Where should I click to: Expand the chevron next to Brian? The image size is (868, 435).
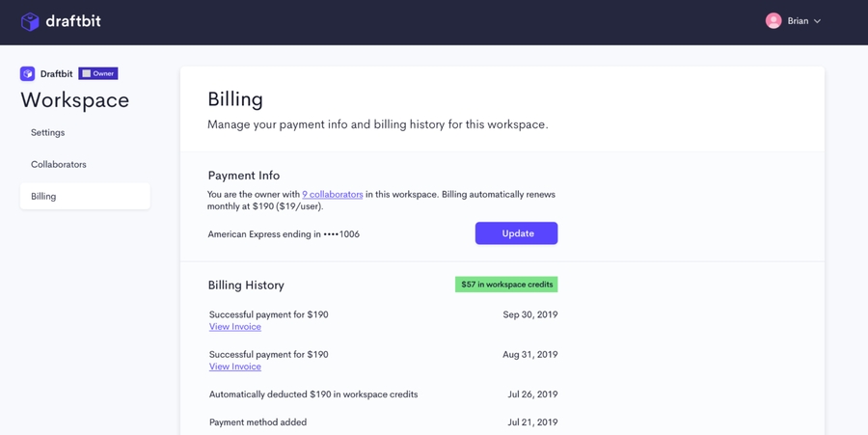tap(818, 21)
